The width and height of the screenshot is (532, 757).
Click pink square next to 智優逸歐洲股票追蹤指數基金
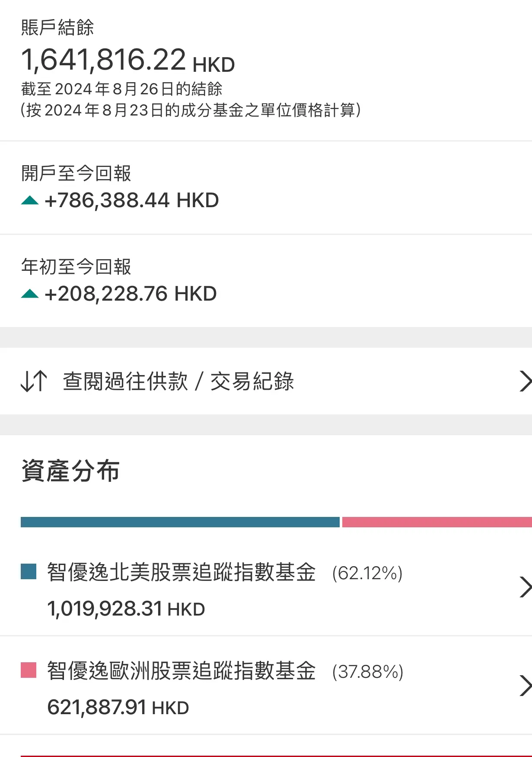pyautogui.click(x=29, y=670)
